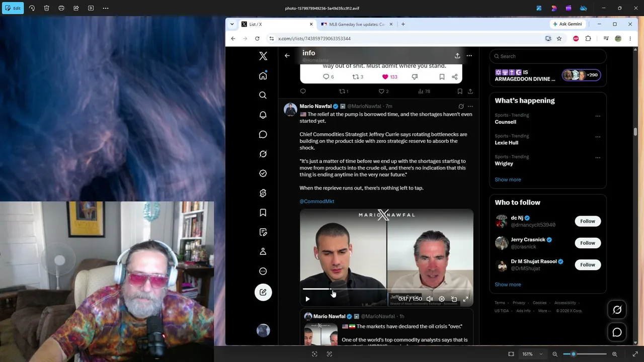
Task: Open the info list more options
Action: [x=469, y=55]
